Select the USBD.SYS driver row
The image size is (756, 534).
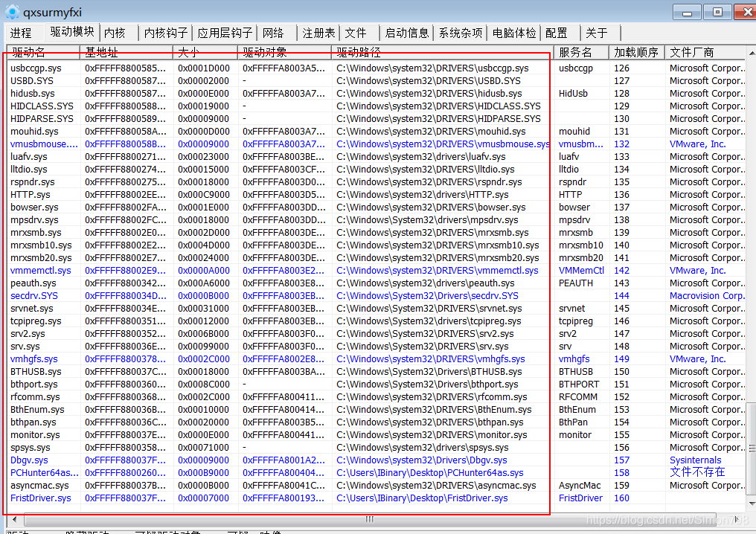(377, 80)
